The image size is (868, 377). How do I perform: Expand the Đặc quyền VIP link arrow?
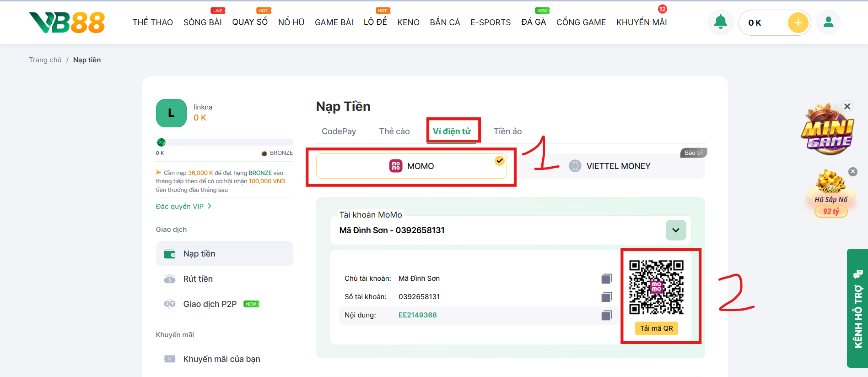pos(210,206)
